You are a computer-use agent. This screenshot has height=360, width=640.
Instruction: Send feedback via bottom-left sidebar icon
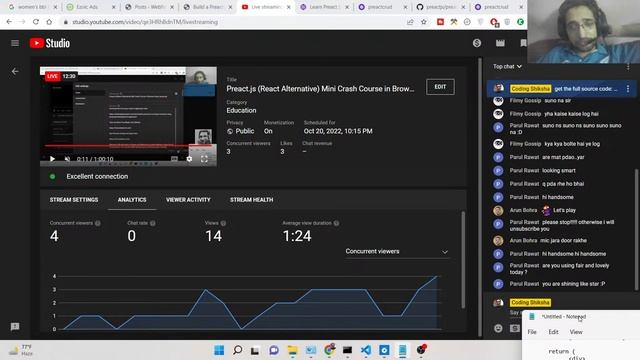[15, 327]
